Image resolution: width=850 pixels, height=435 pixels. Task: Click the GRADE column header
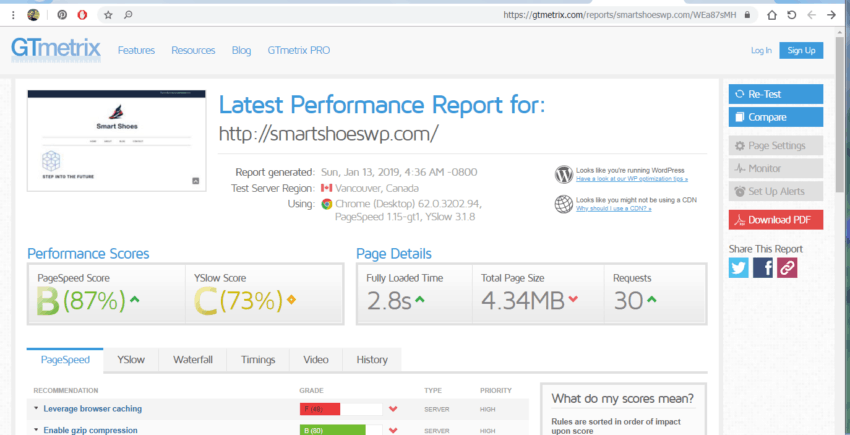(x=311, y=391)
